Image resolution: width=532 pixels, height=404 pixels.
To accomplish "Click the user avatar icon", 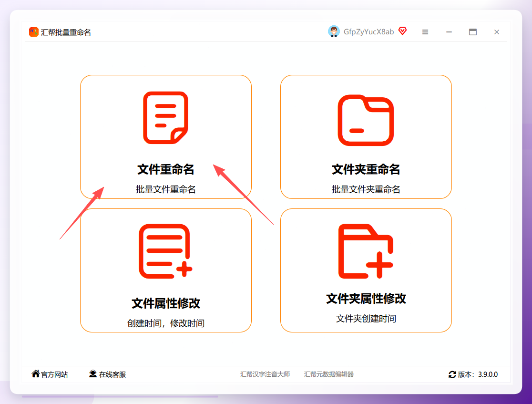I will point(334,31).
